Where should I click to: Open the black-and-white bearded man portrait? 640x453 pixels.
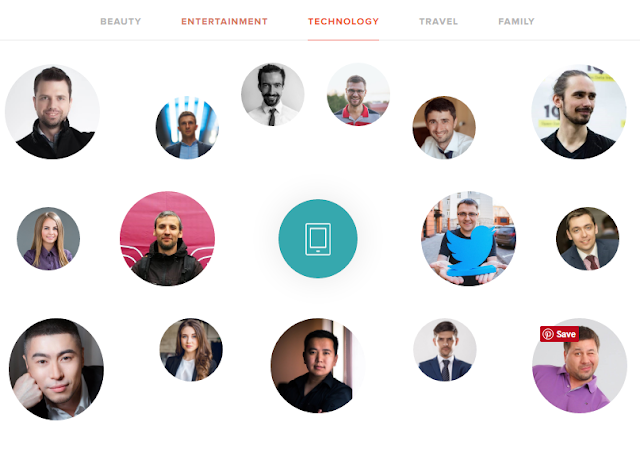(273, 94)
